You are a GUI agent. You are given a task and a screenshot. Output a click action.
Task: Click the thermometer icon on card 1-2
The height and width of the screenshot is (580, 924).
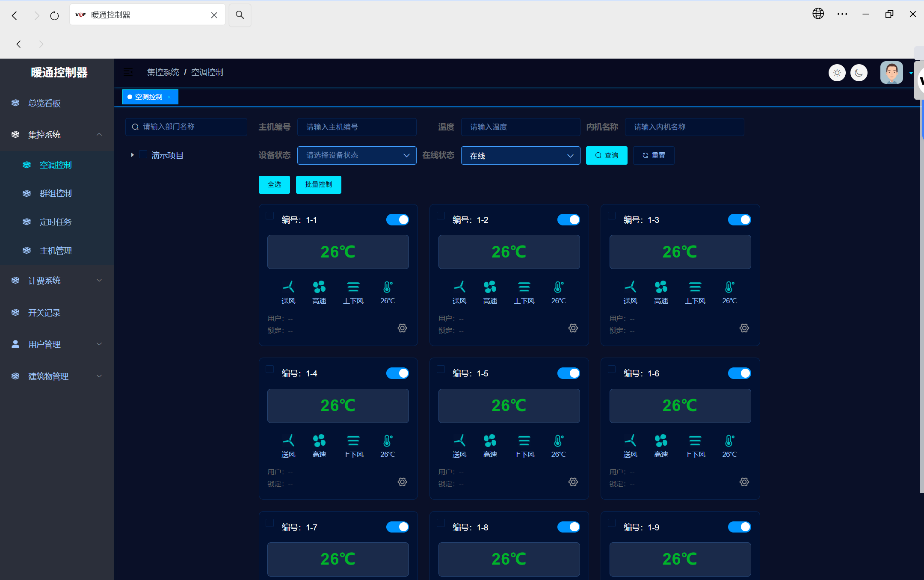tap(559, 287)
